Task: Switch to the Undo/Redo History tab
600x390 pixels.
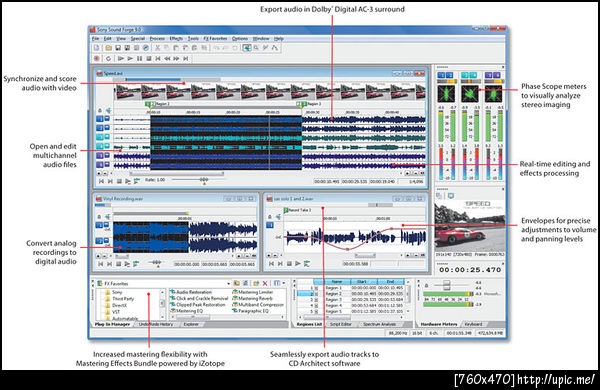Action: [156, 324]
